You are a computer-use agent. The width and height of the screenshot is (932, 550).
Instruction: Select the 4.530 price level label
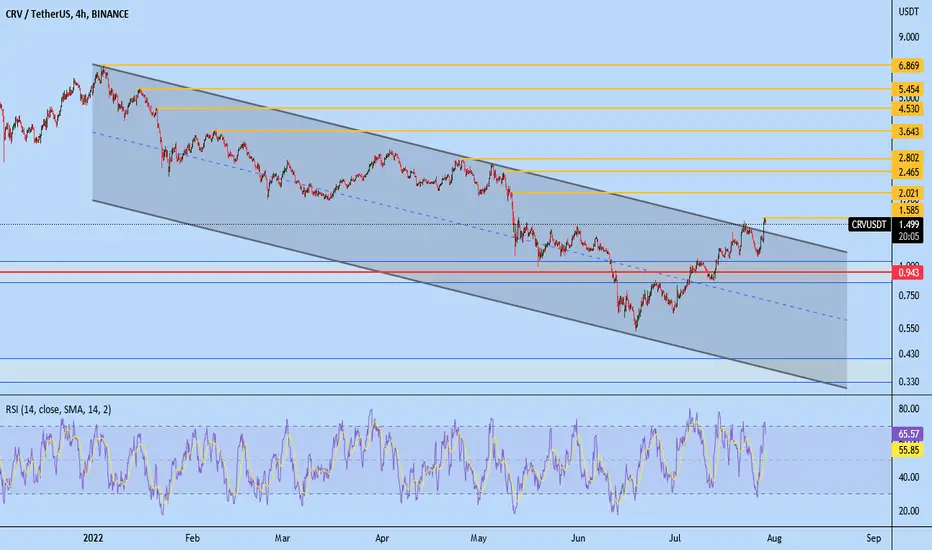click(x=909, y=109)
